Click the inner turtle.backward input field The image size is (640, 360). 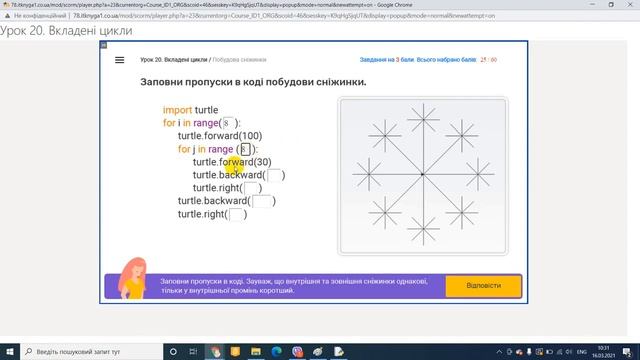point(274,176)
